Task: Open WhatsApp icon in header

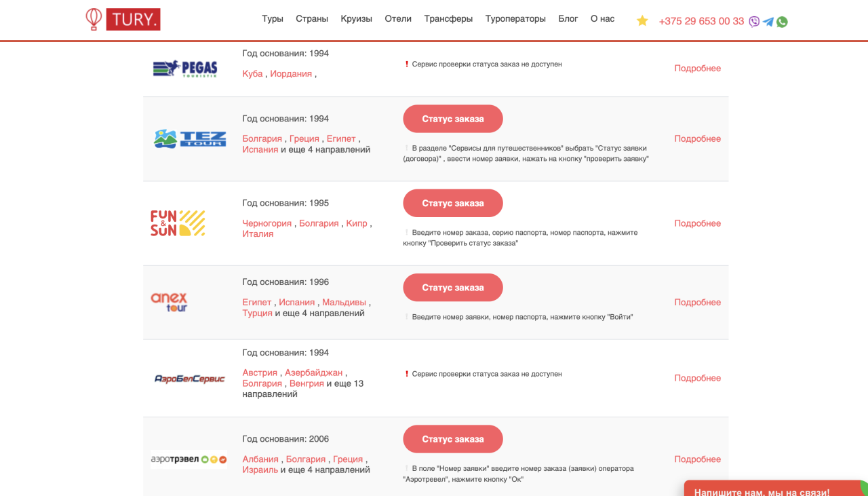Action: (x=782, y=22)
